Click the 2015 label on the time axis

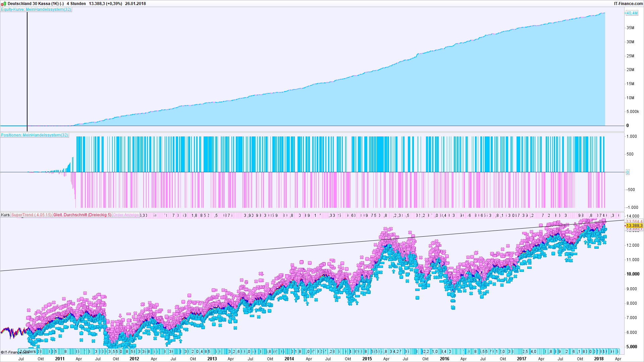pos(367,359)
